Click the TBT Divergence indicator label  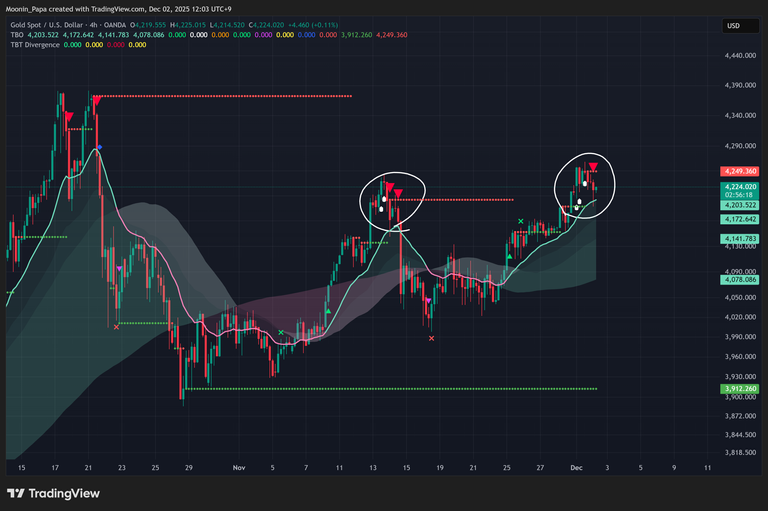pos(31,44)
